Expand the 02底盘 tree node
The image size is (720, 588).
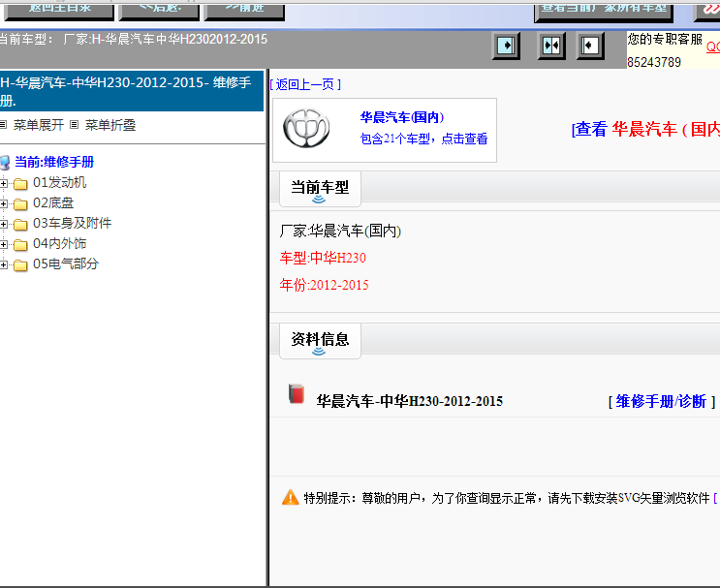pyautogui.click(x=3, y=203)
